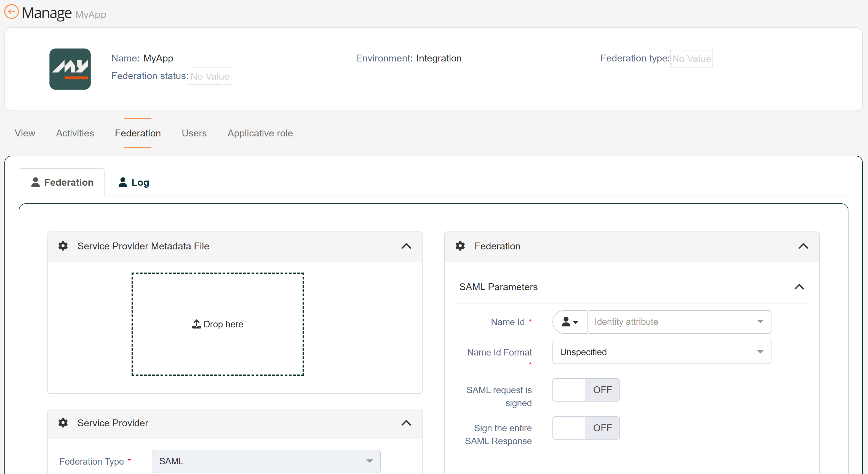The height and width of the screenshot is (474, 868).
Task: Collapse the Service Provider Metadata File panel
Action: 406,246
